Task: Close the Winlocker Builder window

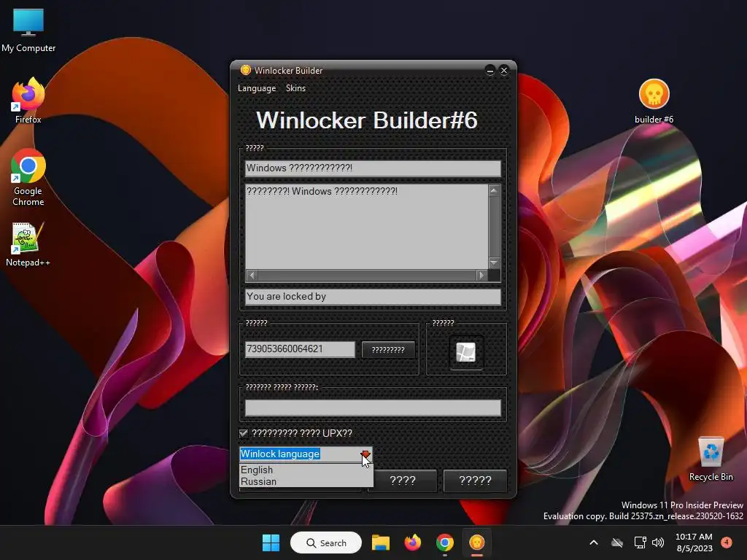Action: [504, 71]
